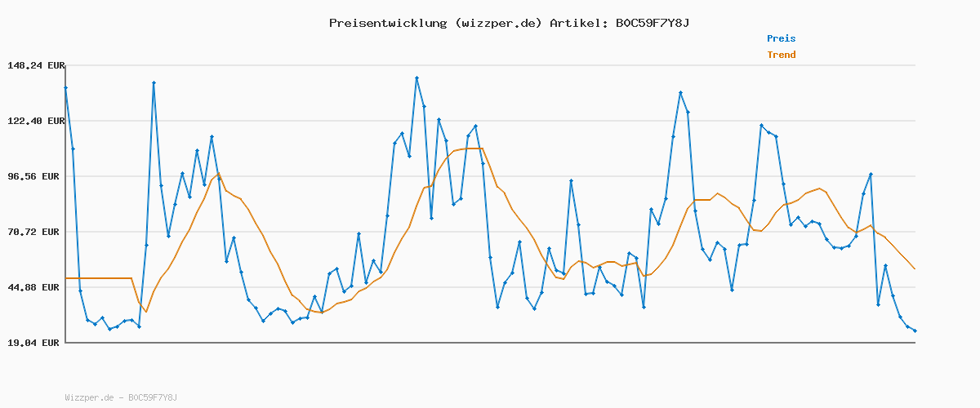
Task: Click the 148.24 EUR axis label
Action: coord(35,65)
